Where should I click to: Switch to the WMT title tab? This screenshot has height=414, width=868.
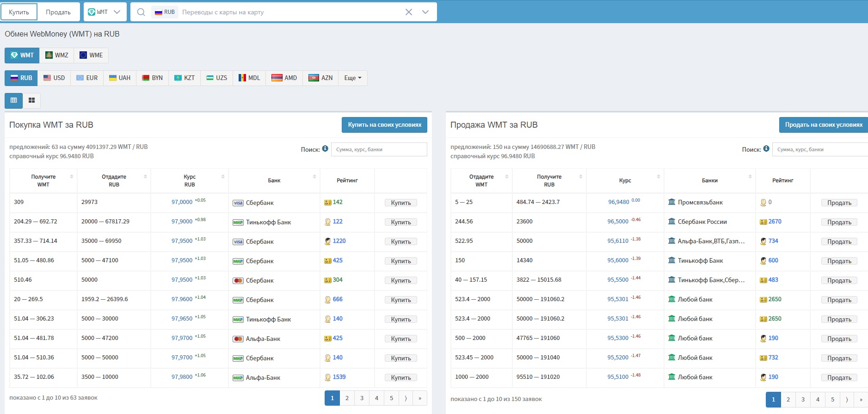coord(22,55)
